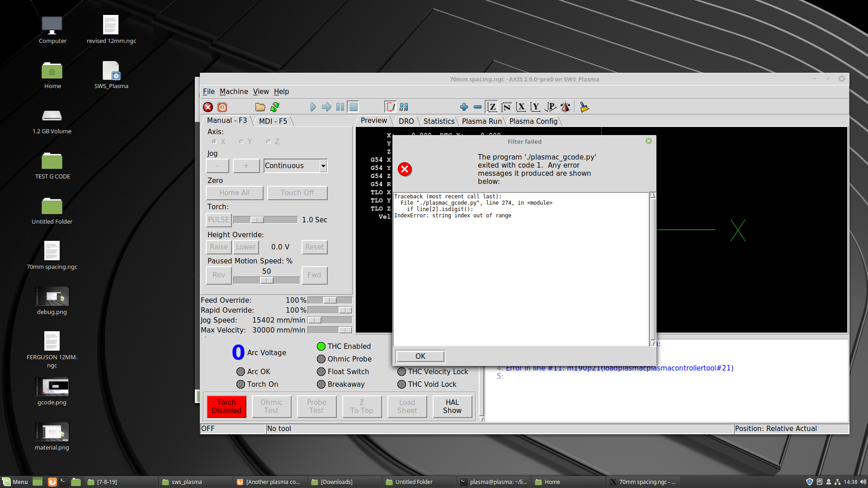The width and height of the screenshot is (868, 488).
Task: Adjust the Feed Override slider
Action: tap(330, 300)
